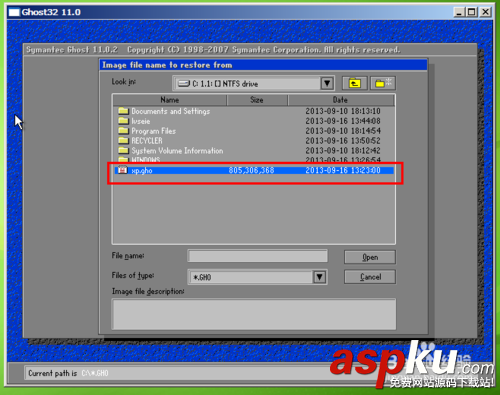Click the RECYCLER folder icon
This screenshot has height=395, width=500.
pyautogui.click(x=123, y=140)
